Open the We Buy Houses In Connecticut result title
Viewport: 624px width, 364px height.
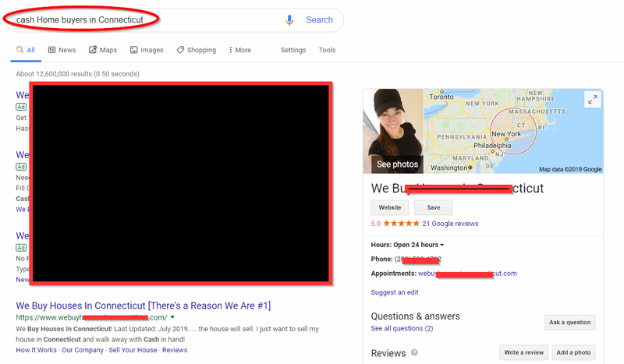tap(144, 306)
